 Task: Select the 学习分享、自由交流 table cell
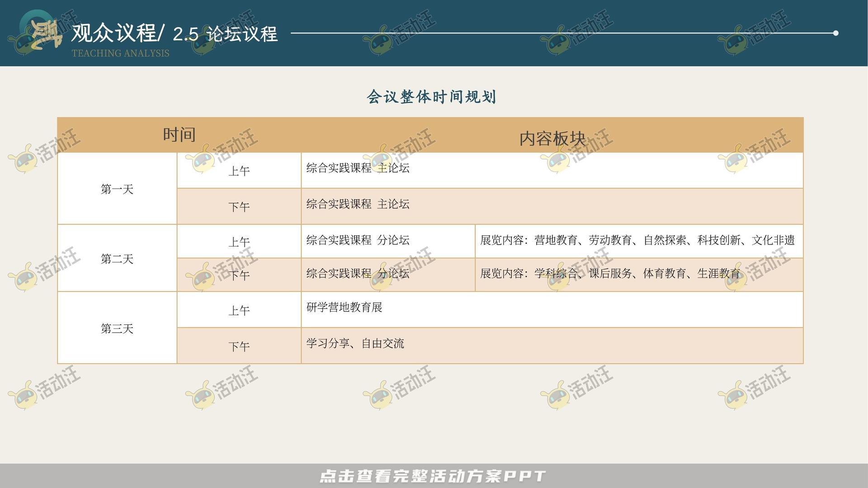(x=355, y=344)
